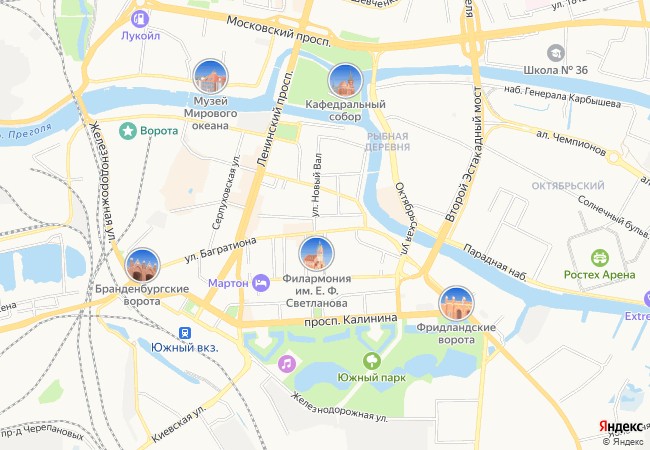Click the Яндекс logo link
The image size is (650, 450).
(x=621, y=426)
